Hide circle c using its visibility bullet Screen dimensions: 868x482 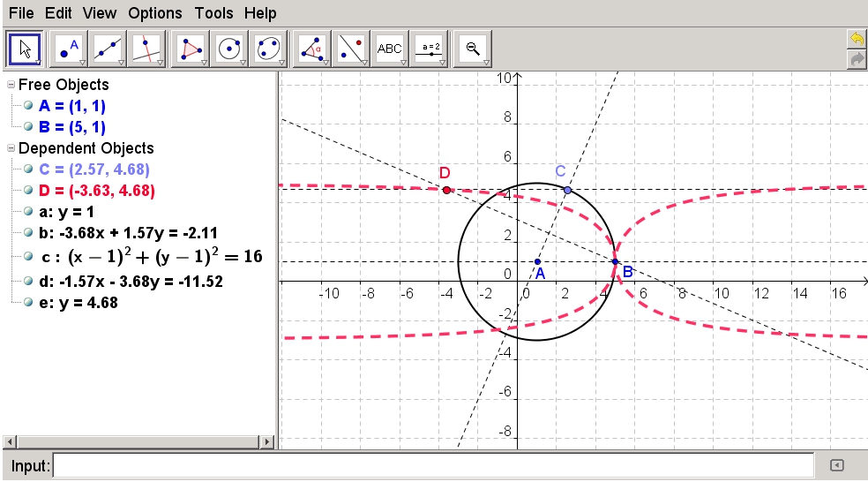tap(28, 257)
